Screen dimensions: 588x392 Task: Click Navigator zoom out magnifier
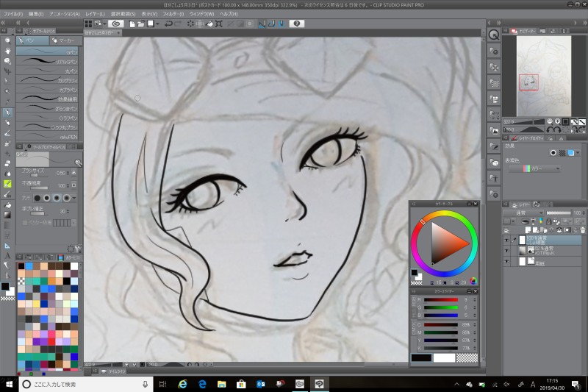[550, 121]
